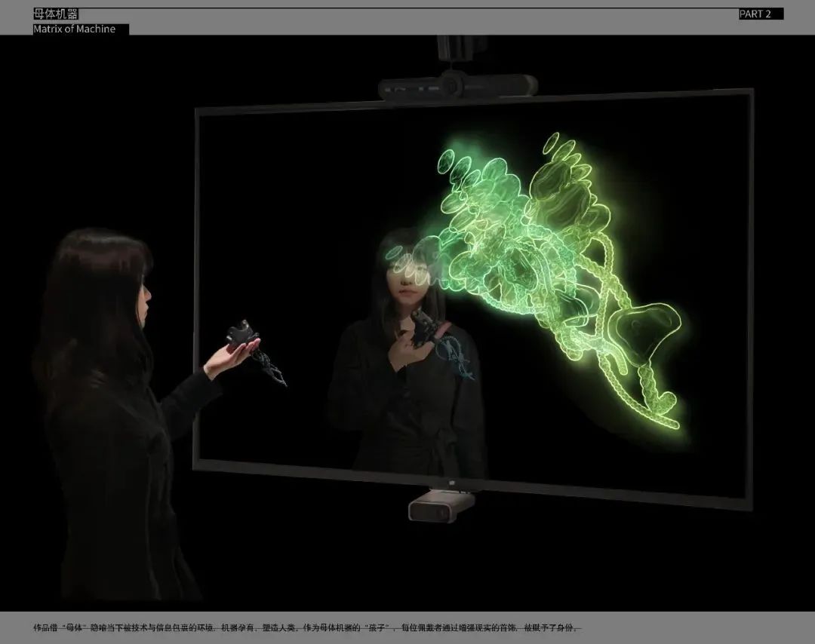Click the ceiling mount above the webcam
This screenshot has width=815, height=644.
[461, 49]
